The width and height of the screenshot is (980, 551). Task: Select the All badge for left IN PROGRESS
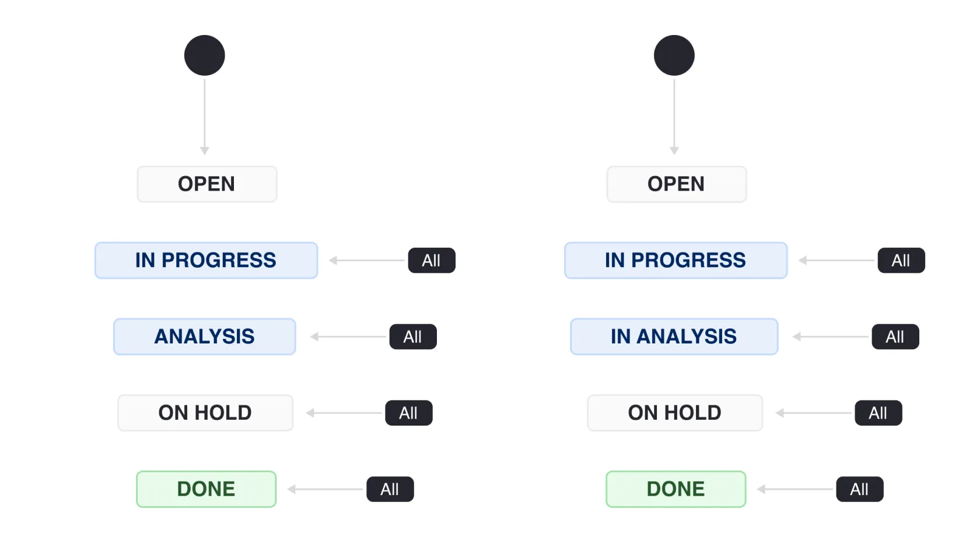[432, 261]
